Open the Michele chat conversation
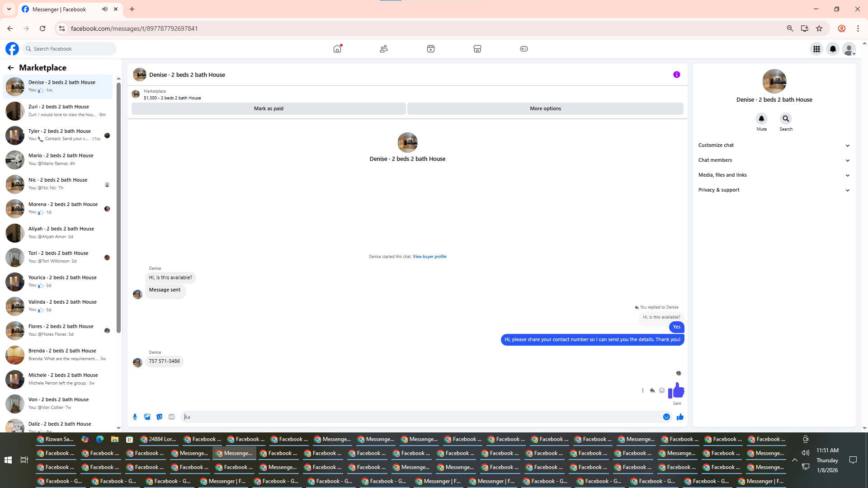 (x=57, y=379)
